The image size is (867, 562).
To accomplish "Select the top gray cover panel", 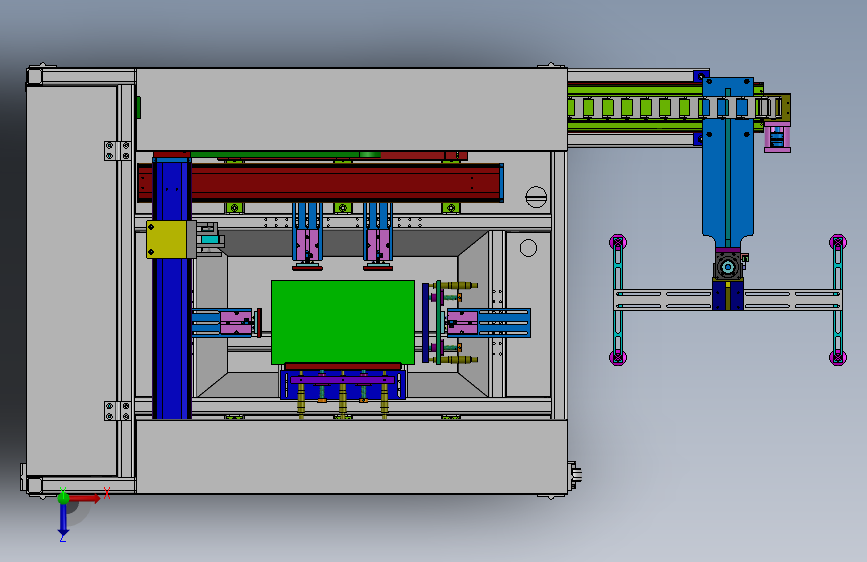I will 352,110.
